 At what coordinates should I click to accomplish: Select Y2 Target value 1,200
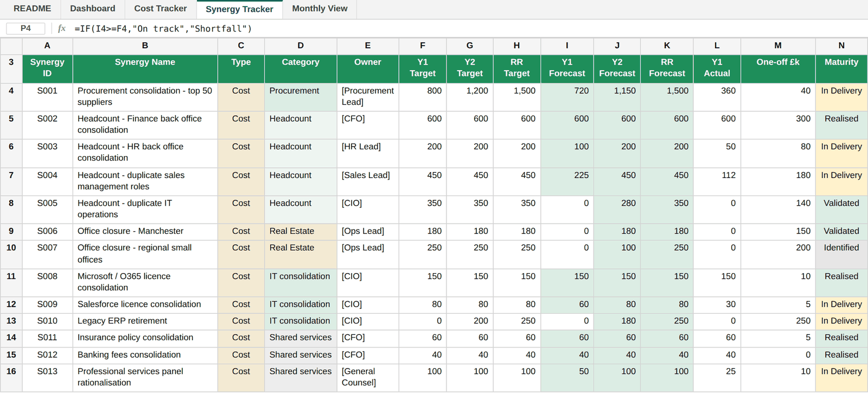pos(470,97)
